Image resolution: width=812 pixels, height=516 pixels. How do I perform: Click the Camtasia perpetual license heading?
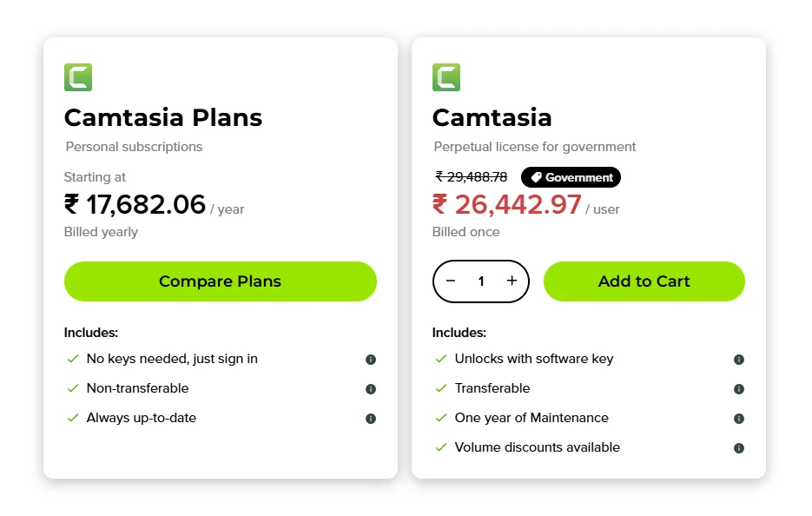click(x=492, y=117)
